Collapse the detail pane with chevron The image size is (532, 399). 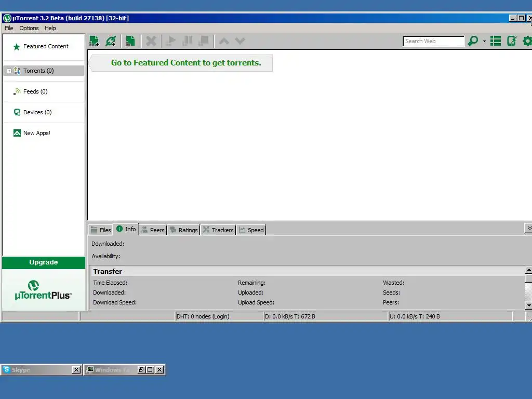tap(528, 228)
